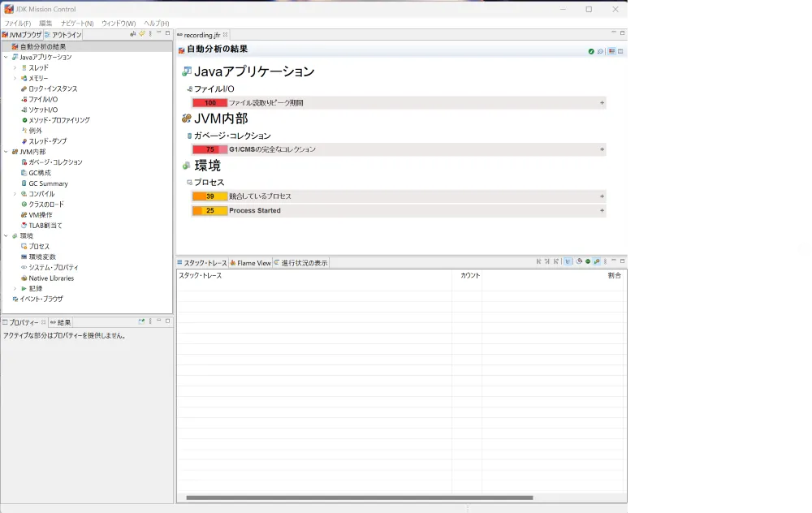Open TLAB割当て page icon
Viewport: 812px width, 513px height.
[24, 225]
